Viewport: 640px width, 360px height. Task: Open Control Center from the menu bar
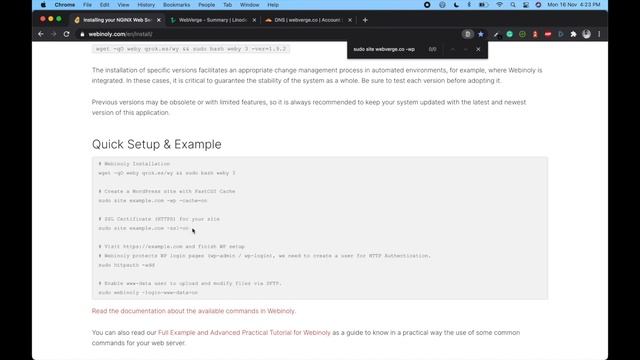[x=526, y=5]
